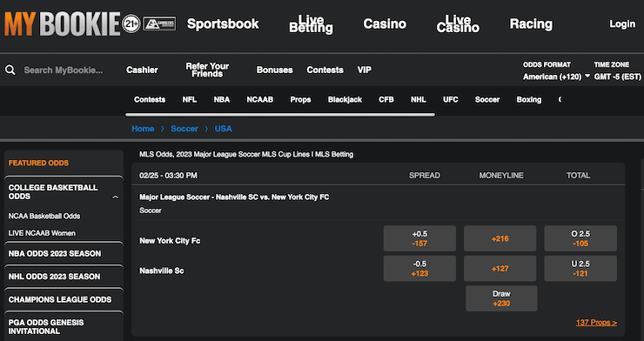644x341 pixels.
Task: Open LIVE NCAAB Women sidebar link
Action: 42,233
